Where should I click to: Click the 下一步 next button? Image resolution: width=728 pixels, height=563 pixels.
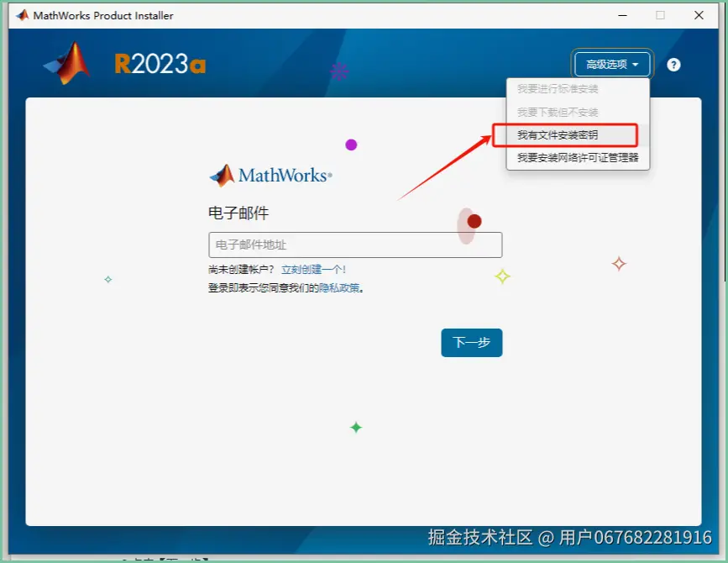472,343
